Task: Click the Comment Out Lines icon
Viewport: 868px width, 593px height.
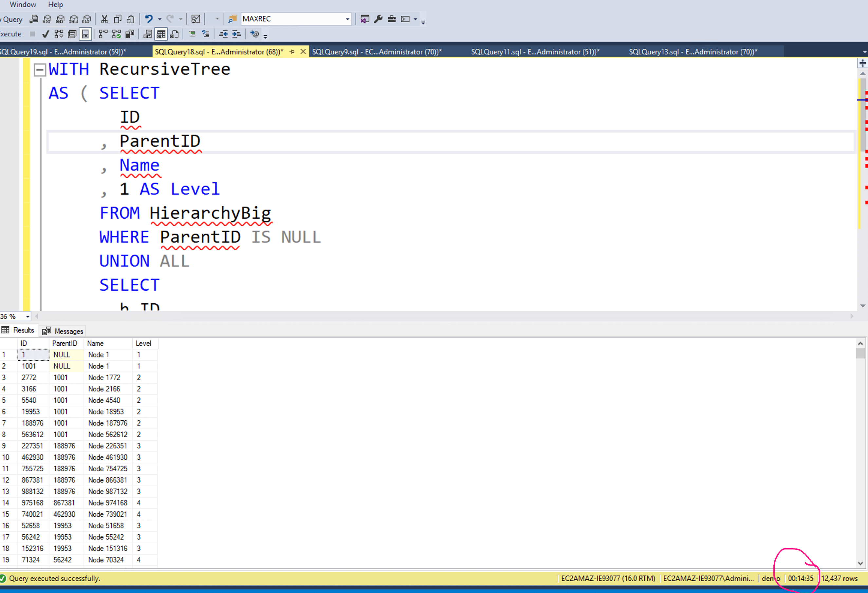Action: (192, 34)
